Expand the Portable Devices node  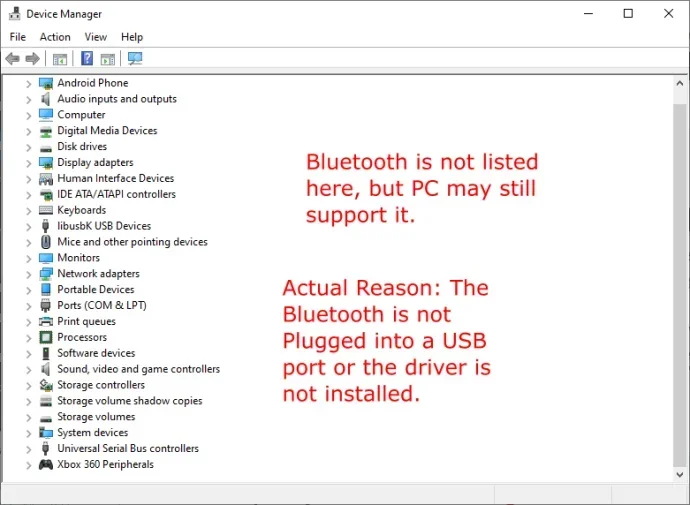(x=29, y=290)
